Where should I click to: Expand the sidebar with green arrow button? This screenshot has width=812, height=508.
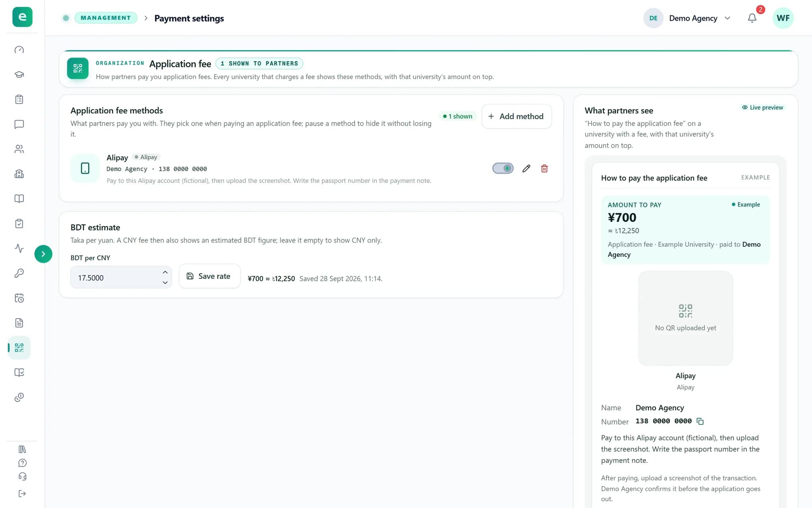pos(43,254)
